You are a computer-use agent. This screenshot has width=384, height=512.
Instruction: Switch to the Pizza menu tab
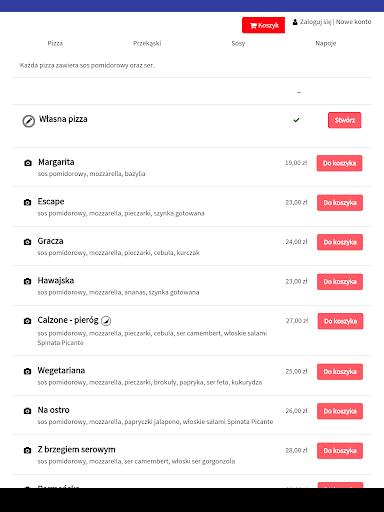(x=55, y=43)
